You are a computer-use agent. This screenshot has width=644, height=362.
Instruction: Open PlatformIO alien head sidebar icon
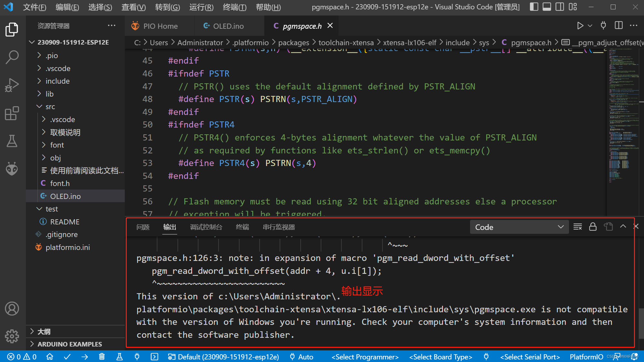coord(12,169)
